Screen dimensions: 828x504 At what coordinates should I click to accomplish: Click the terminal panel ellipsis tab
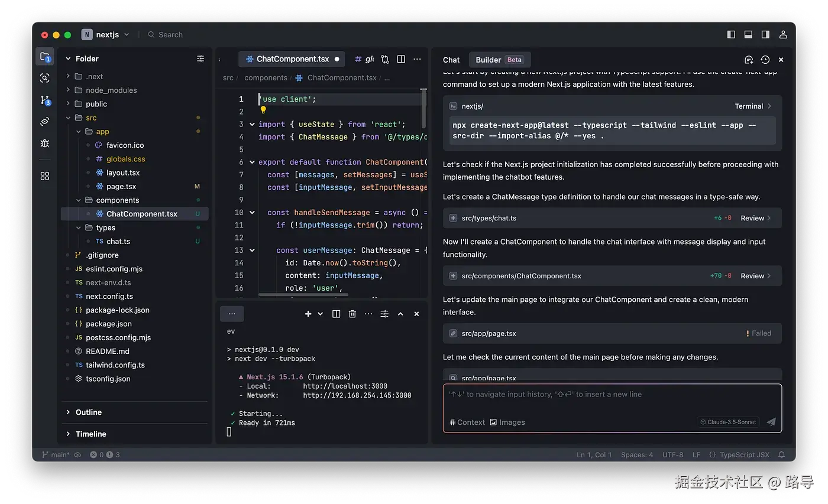coord(232,314)
